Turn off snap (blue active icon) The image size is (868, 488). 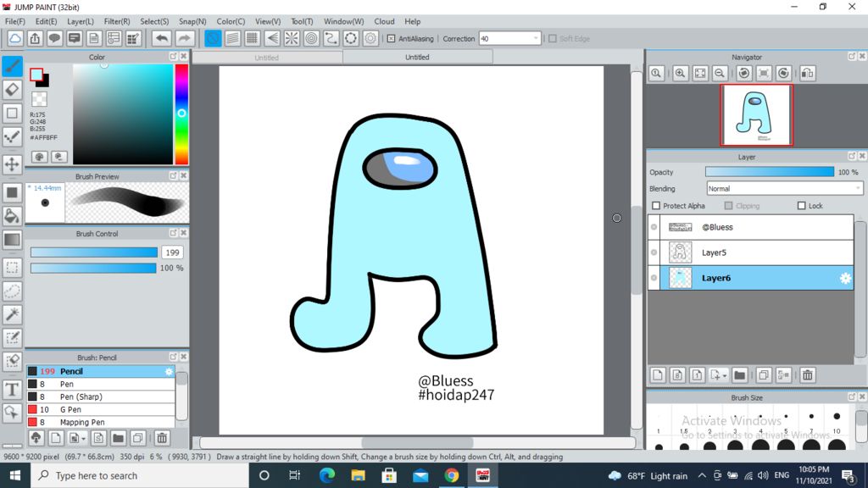coord(213,38)
